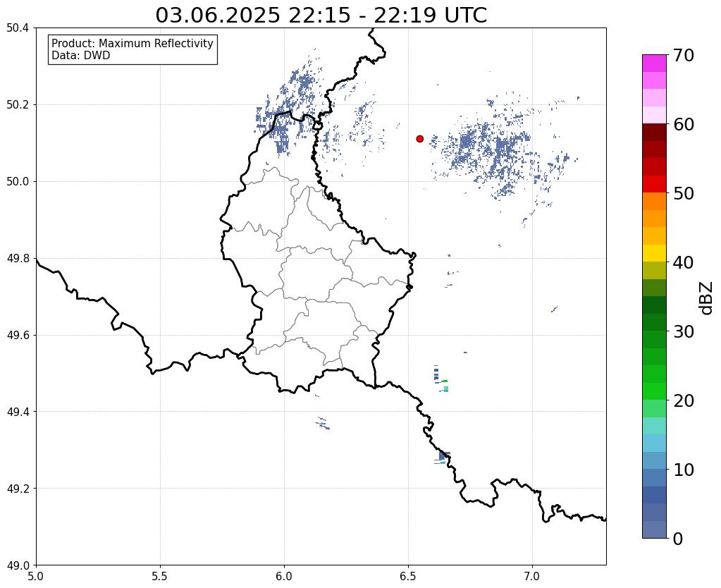Select the 10 tick label on colorbar

click(684, 470)
